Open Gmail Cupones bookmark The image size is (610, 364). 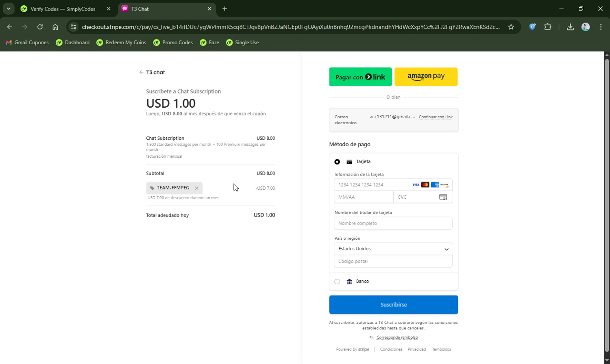(x=27, y=42)
